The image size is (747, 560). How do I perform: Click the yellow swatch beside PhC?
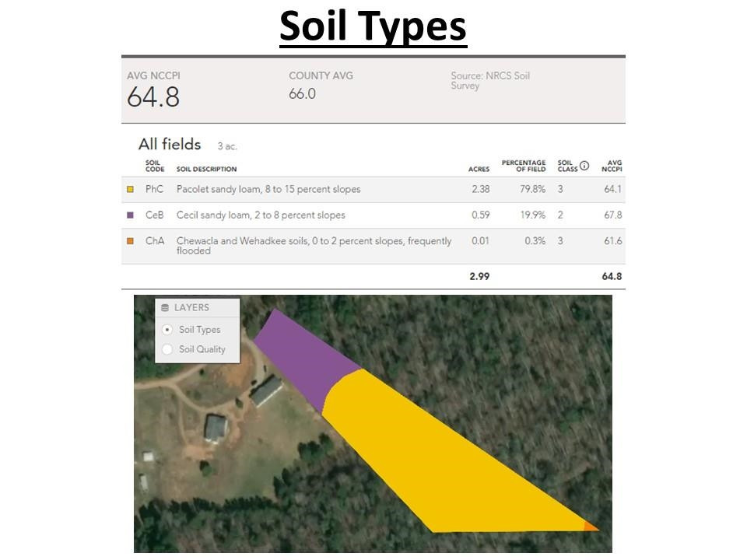click(130, 189)
